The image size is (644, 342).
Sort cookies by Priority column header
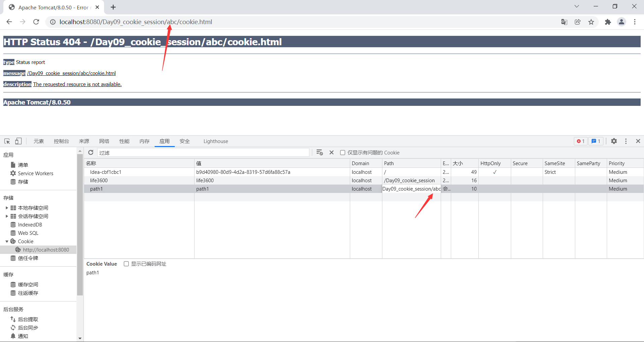pos(625,163)
